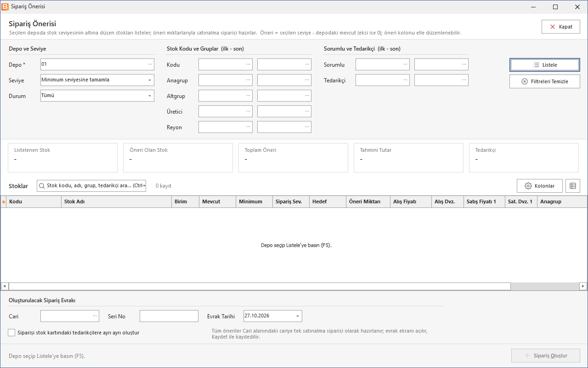Close the dialog with the Kapat button
The width and height of the screenshot is (588, 368).
click(x=561, y=27)
